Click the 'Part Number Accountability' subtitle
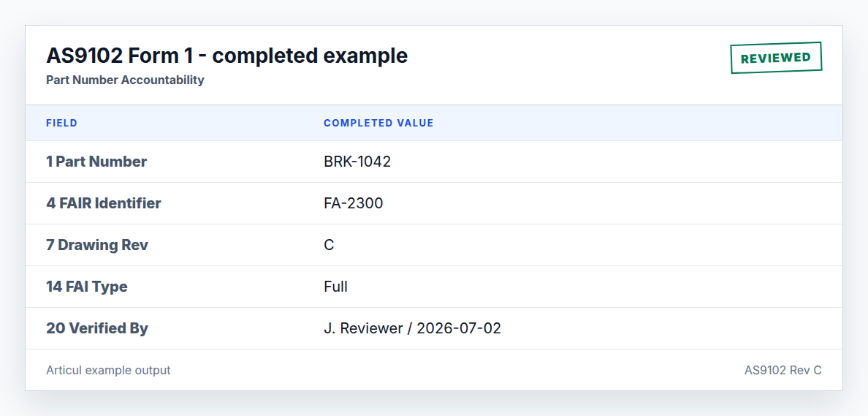This screenshot has height=416, width=868. pyautogui.click(x=125, y=80)
